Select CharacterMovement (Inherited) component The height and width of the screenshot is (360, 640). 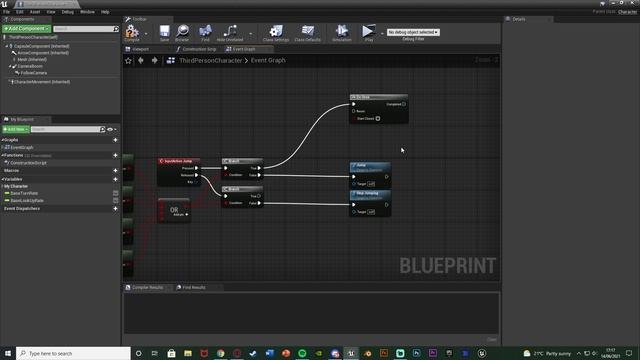[41, 82]
